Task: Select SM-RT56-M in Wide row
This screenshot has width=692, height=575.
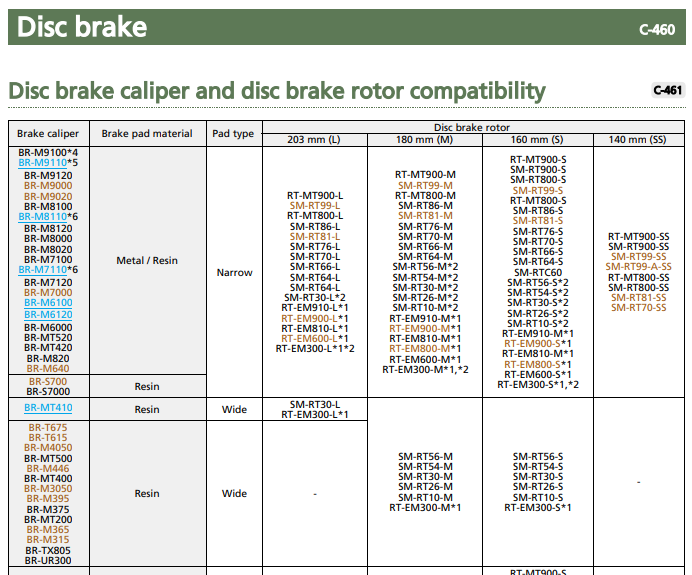Action: tap(425, 456)
